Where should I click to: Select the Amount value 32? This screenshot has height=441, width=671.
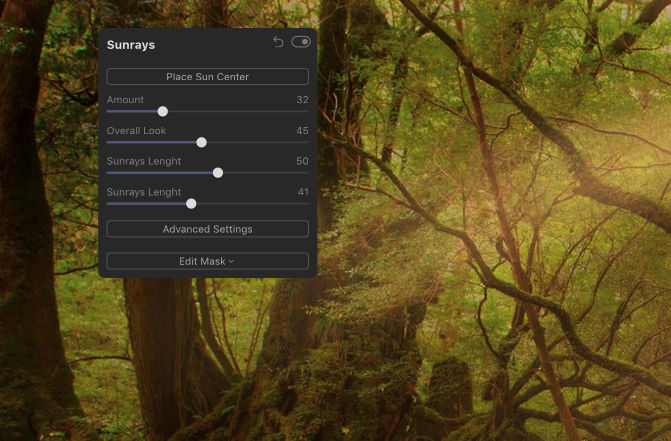click(x=302, y=100)
